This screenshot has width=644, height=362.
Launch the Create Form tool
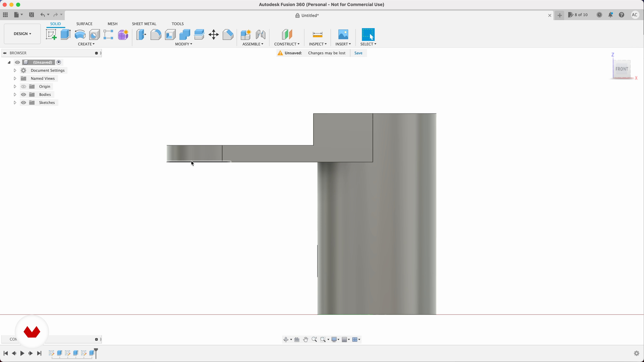123,35
